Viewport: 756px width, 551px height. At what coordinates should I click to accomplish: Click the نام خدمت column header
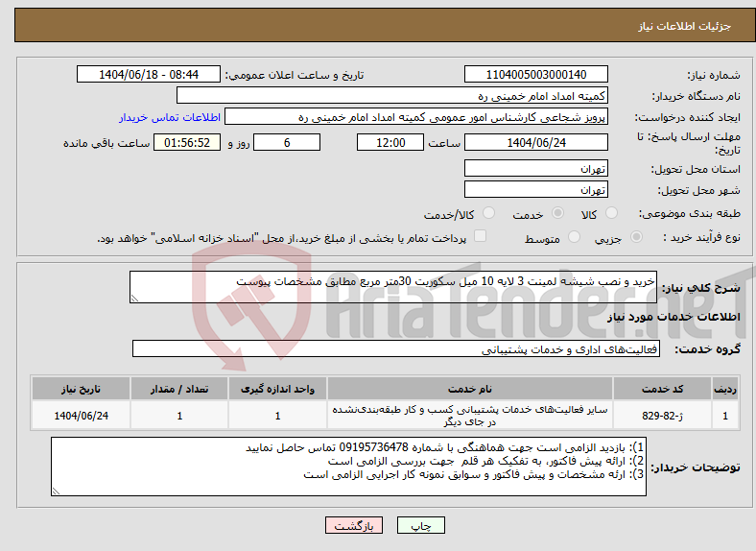[469, 389]
